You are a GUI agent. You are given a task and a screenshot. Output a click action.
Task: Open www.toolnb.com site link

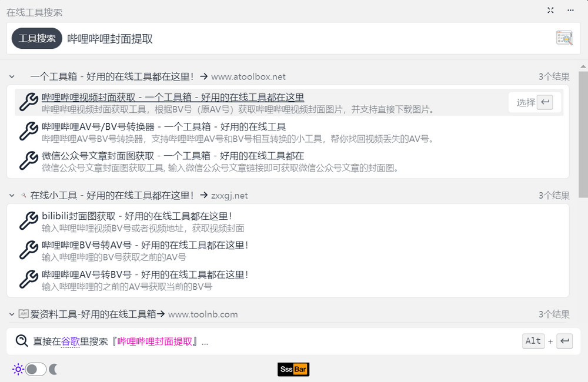click(203, 314)
